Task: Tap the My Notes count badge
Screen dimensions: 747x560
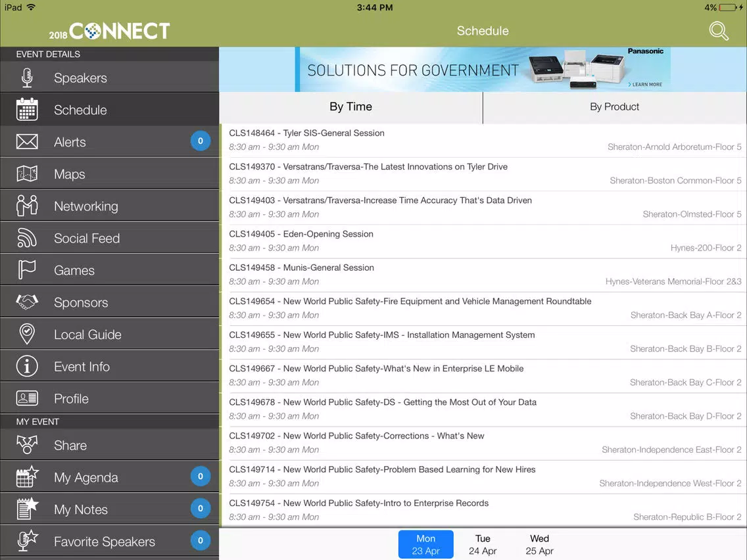Action: (201, 508)
